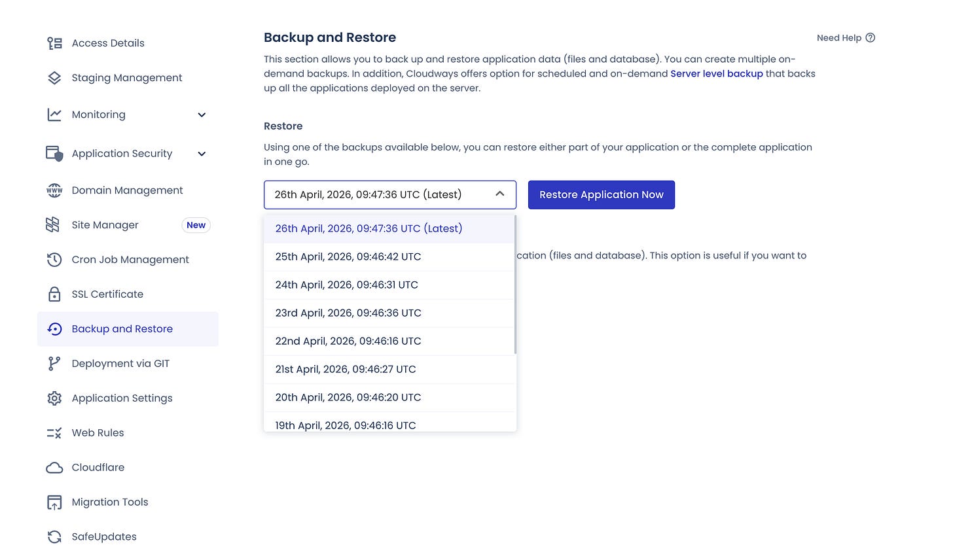Click the Site Manager icon
The image size is (953, 560).
53,225
